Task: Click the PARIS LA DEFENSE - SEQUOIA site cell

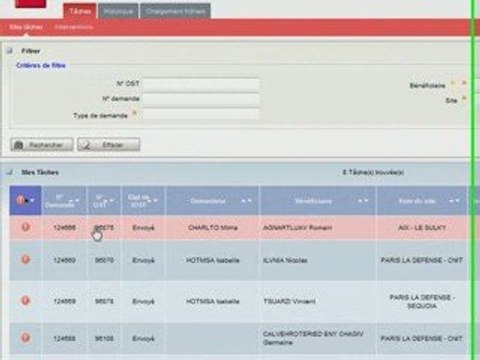Action: [x=422, y=301]
